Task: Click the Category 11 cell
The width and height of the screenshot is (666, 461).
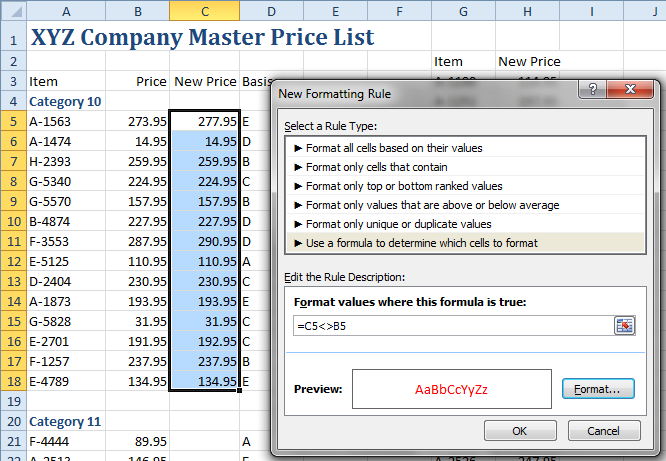Action: tap(65, 421)
